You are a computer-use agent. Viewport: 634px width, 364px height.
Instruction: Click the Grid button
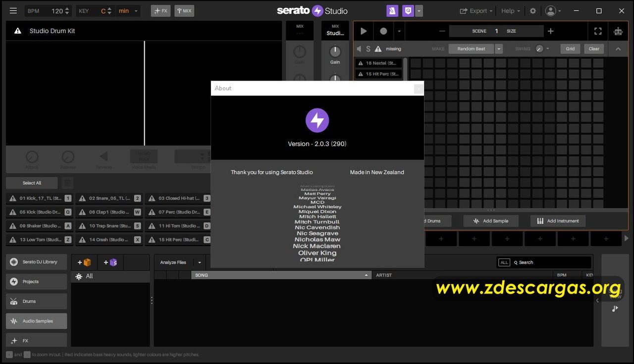click(570, 49)
